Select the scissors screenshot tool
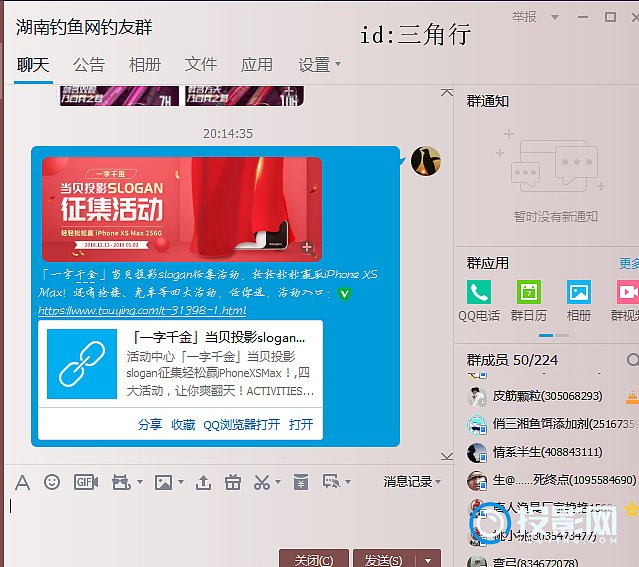This screenshot has width=639, height=567. point(262,483)
